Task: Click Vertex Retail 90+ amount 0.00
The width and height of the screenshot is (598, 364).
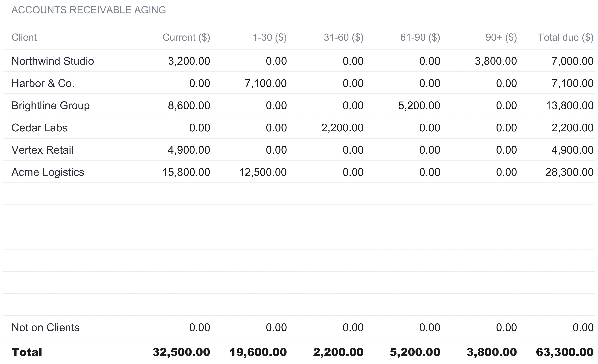Action: [x=506, y=150]
